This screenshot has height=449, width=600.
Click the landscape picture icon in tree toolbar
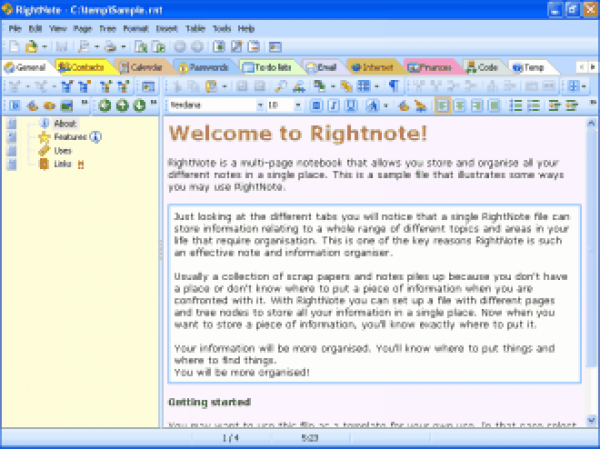(x=67, y=105)
